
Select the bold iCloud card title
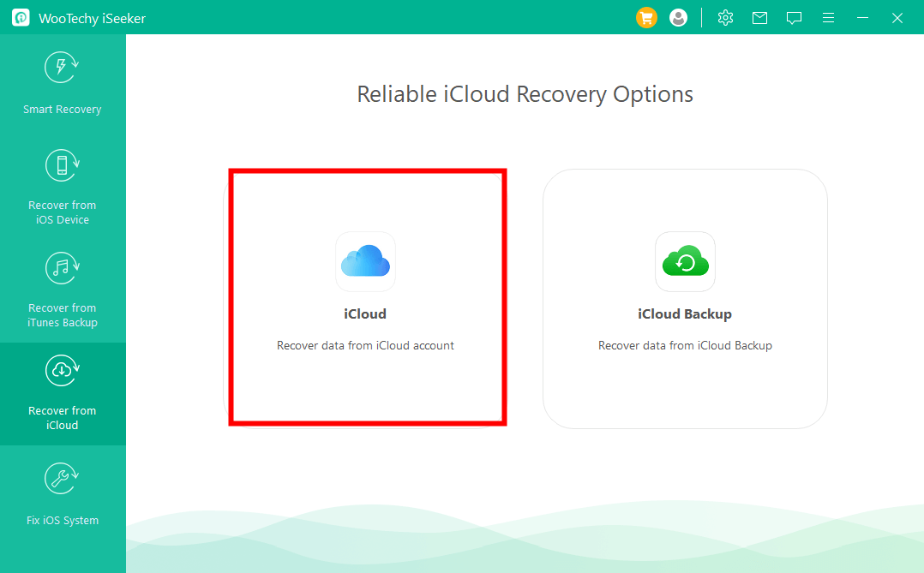point(365,314)
